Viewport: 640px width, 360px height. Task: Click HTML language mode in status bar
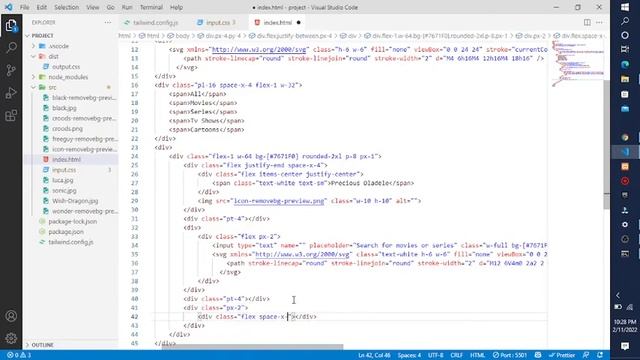[x=477, y=355]
